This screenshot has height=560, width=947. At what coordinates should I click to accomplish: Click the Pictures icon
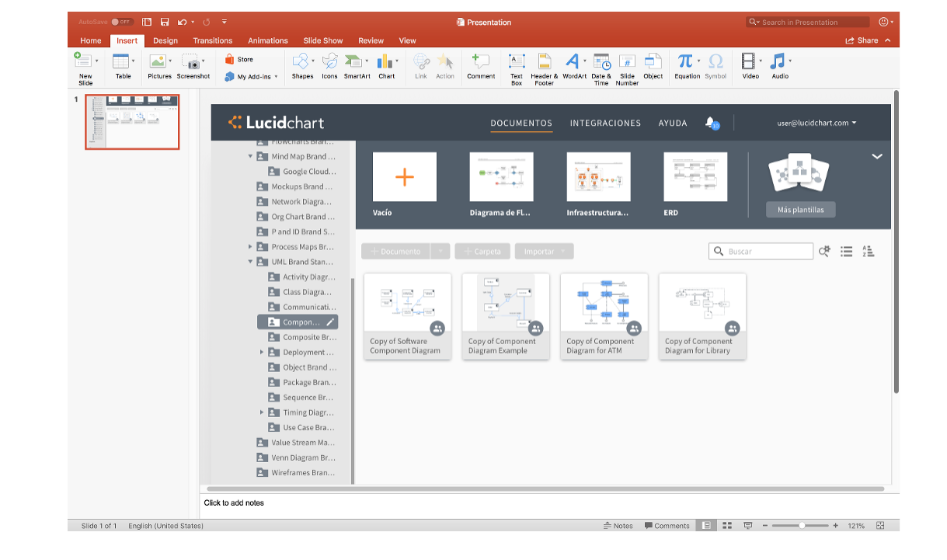158,62
